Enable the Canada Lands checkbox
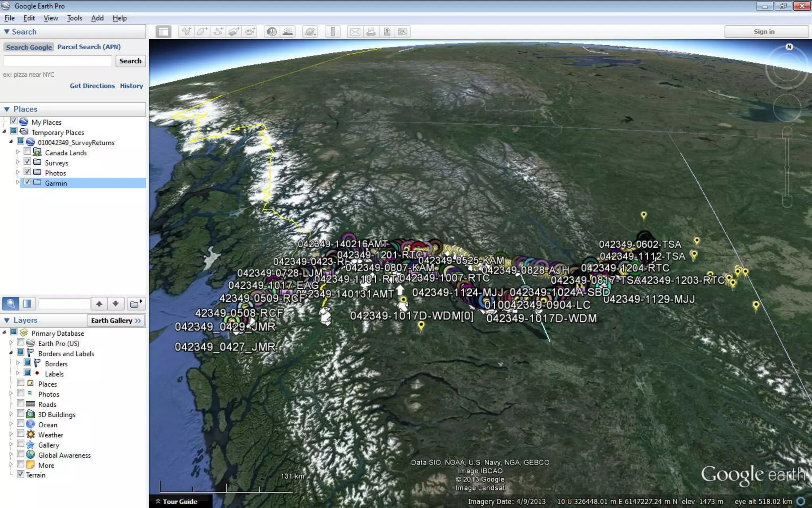Image resolution: width=812 pixels, height=508 pixels. click(x=27, y=152)
